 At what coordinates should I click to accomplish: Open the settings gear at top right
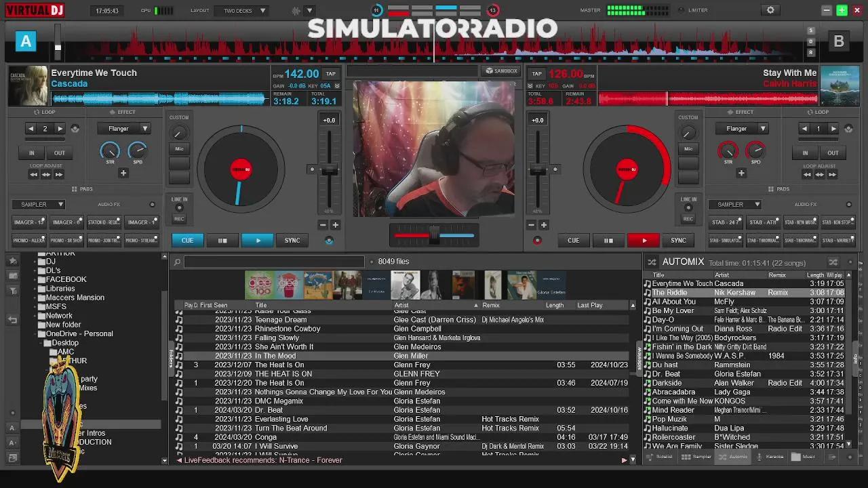(x=770, y=10)
